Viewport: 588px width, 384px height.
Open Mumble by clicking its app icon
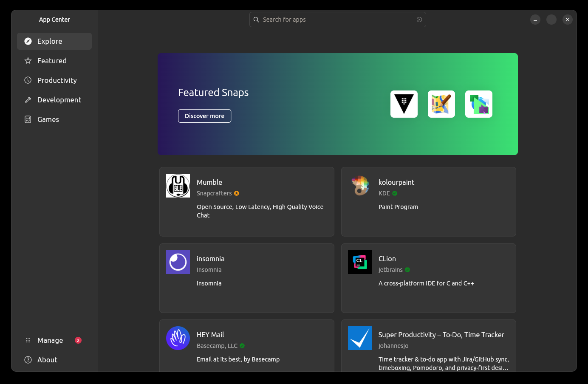[178, 186]
